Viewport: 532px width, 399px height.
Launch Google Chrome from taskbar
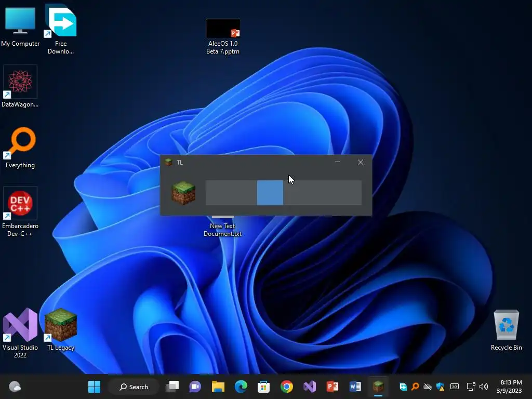pos(287,387)
